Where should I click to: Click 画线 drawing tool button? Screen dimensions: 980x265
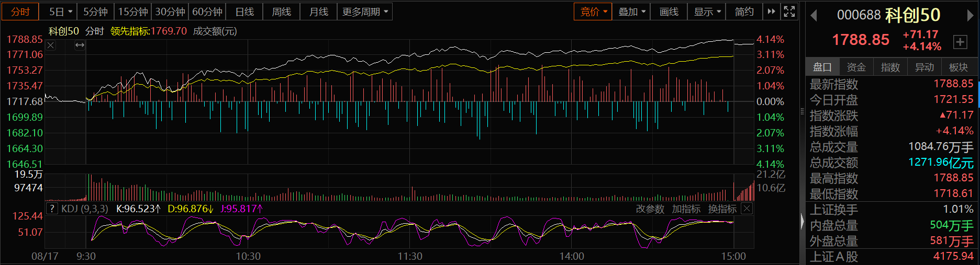(x=669, y=11)
